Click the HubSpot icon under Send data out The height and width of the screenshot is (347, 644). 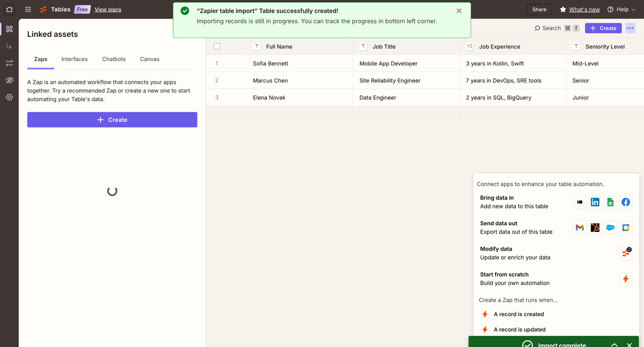point(595,228)
